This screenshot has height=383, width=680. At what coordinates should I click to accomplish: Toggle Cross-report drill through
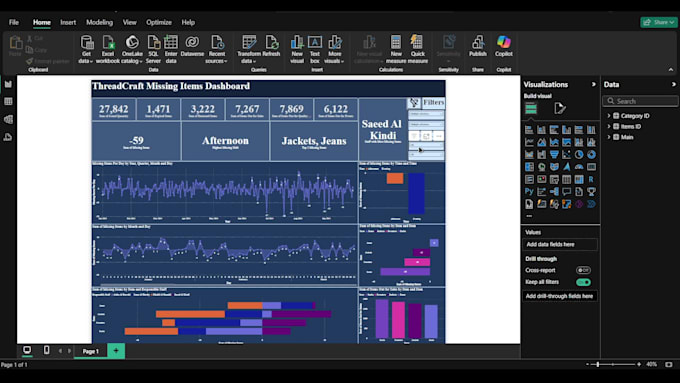pyautogui.click(x=583, y=270)
